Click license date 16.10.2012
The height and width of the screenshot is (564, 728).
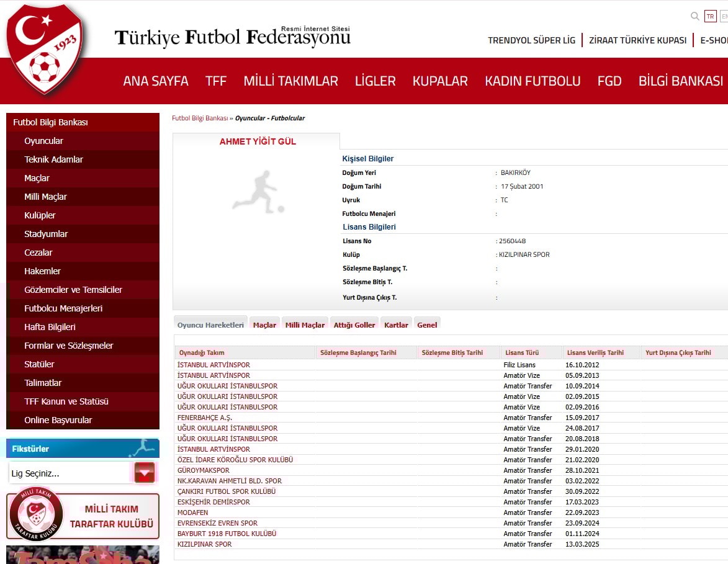[x=582, y=365]
